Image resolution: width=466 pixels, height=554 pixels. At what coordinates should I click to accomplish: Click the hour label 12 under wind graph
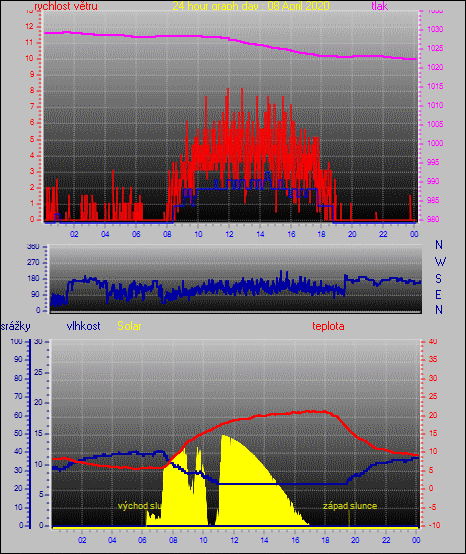229,234
